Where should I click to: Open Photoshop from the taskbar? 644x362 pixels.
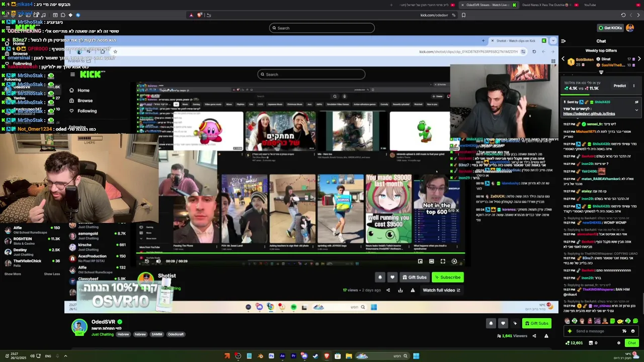pyautogui.click(x=271, y=356)
